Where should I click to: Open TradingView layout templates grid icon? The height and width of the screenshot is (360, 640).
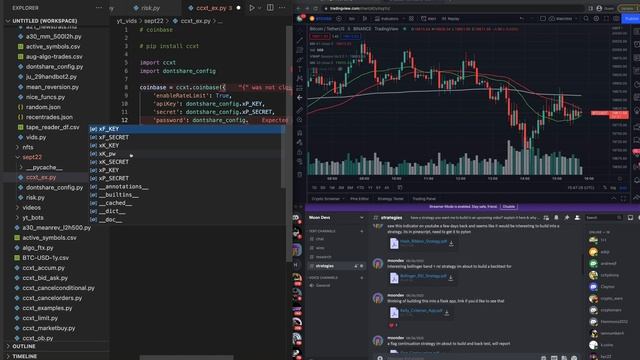point(411,19)
